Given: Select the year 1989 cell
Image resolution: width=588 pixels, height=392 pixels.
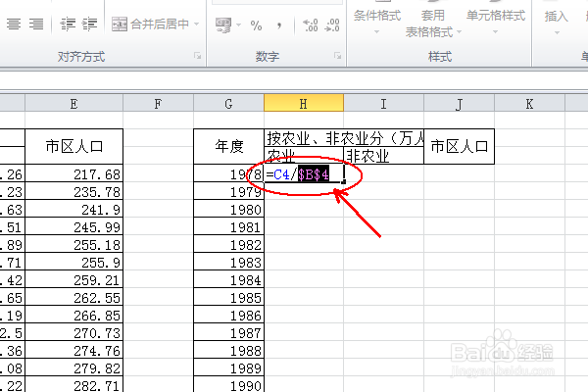Looking at the screenshot, I should (228, 368).
